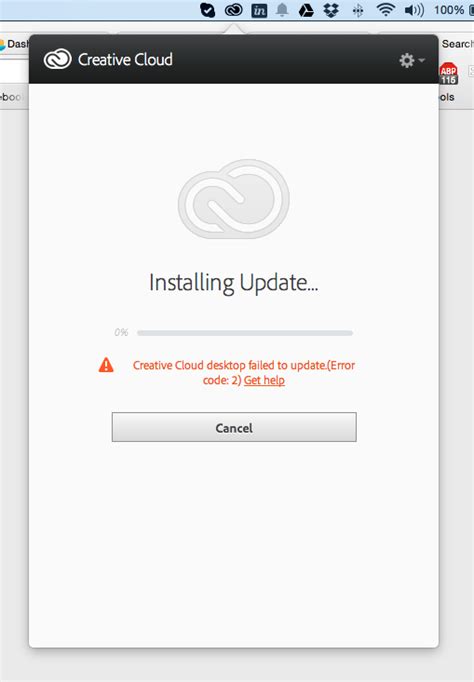Click the 100% battery indicator
Screen dimensions: 474x682
point(453,10)
